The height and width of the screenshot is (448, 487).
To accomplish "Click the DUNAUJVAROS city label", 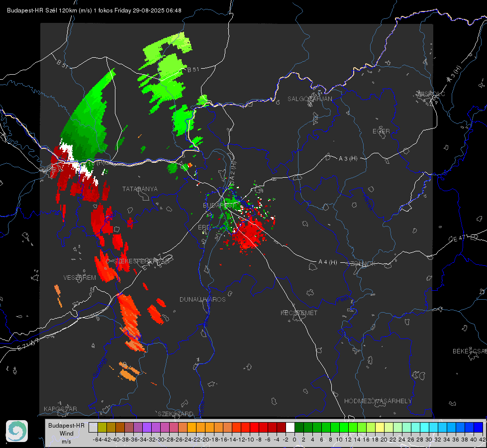I will tap(202, 299).
